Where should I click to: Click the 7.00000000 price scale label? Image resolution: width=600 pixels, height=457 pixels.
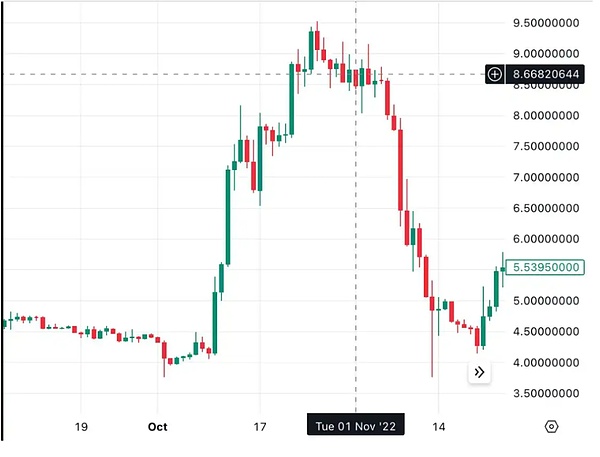(x=546, y=177)
